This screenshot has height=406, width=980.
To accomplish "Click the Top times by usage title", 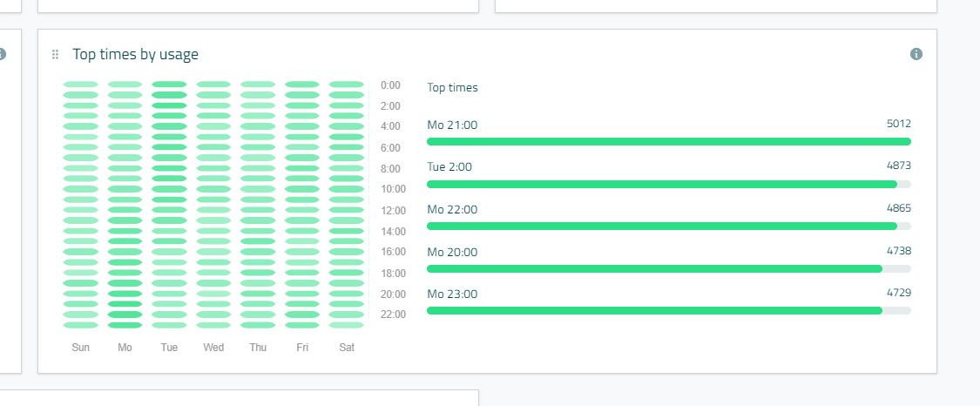I will (135, 54).
